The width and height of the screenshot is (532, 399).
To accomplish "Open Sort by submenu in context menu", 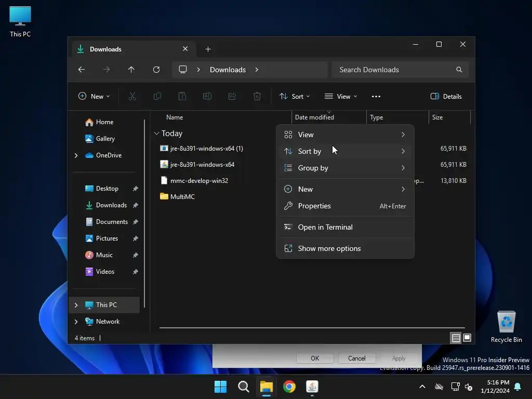I will (345, 151).
